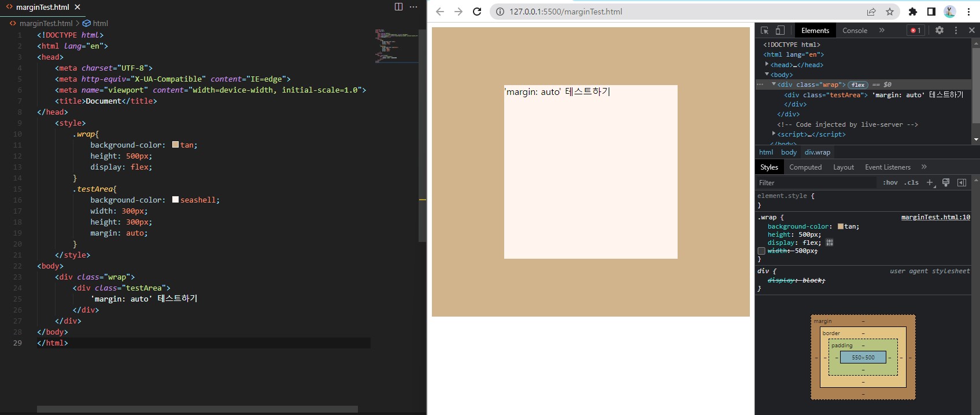This screenshot has width=980, height=415.
Task: Click the seashell color swatch in code editor
Action: click(x=176, y=200)
